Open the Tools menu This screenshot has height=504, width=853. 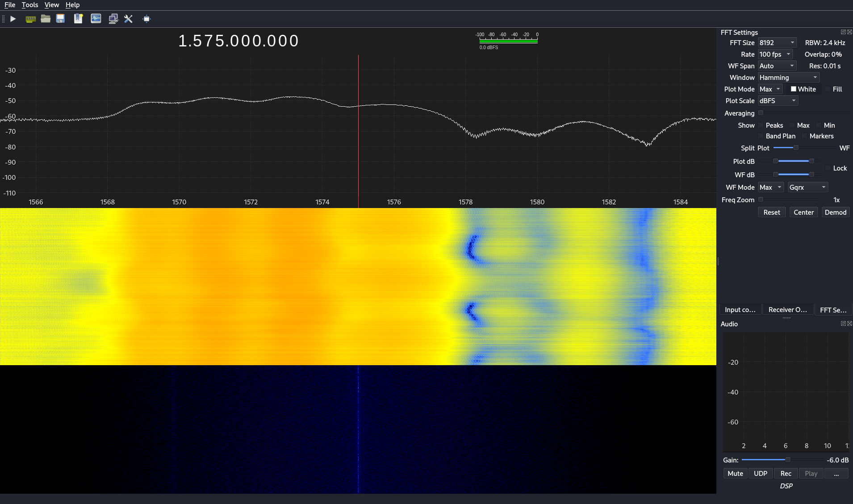tap(30, 5)
